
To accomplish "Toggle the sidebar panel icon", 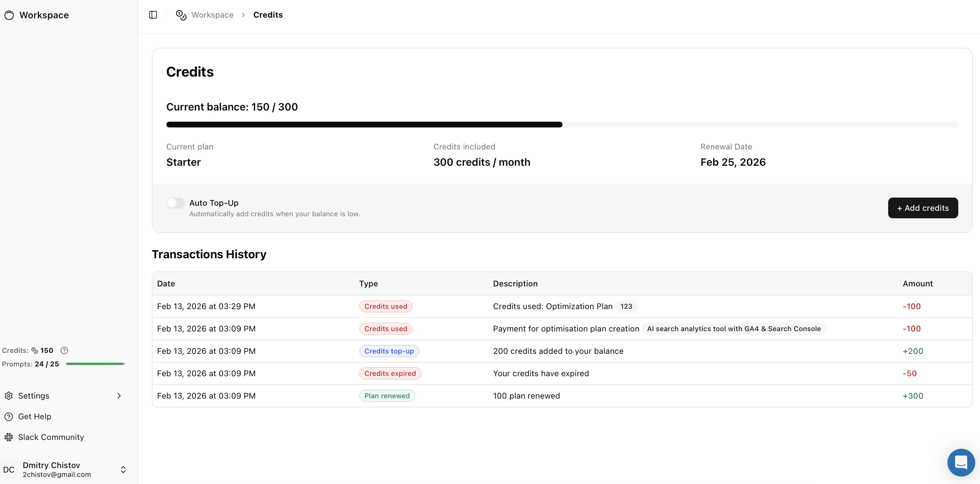I will [x=153, y=15].
